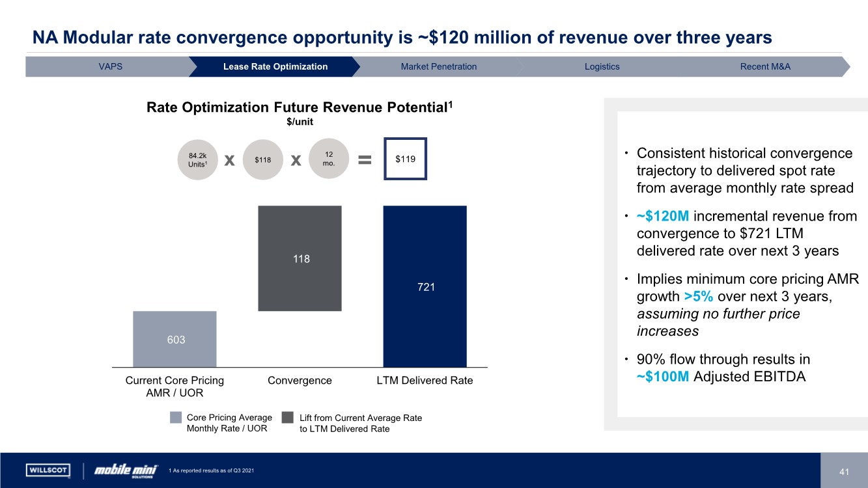Click the WillScot logo

point(48,470)
